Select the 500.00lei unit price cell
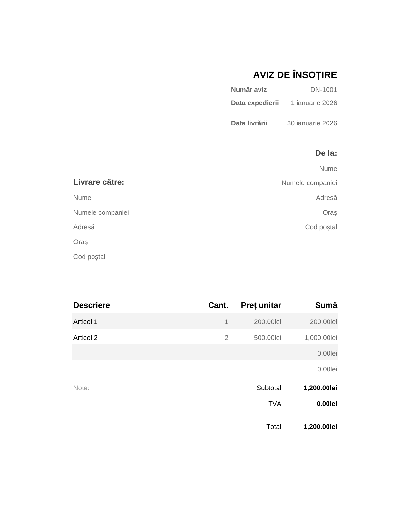 point(267,338)
